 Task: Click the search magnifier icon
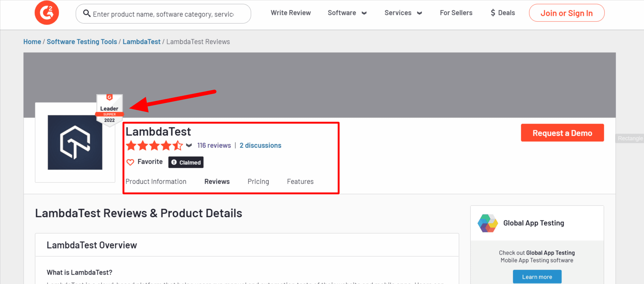[87, 13]
